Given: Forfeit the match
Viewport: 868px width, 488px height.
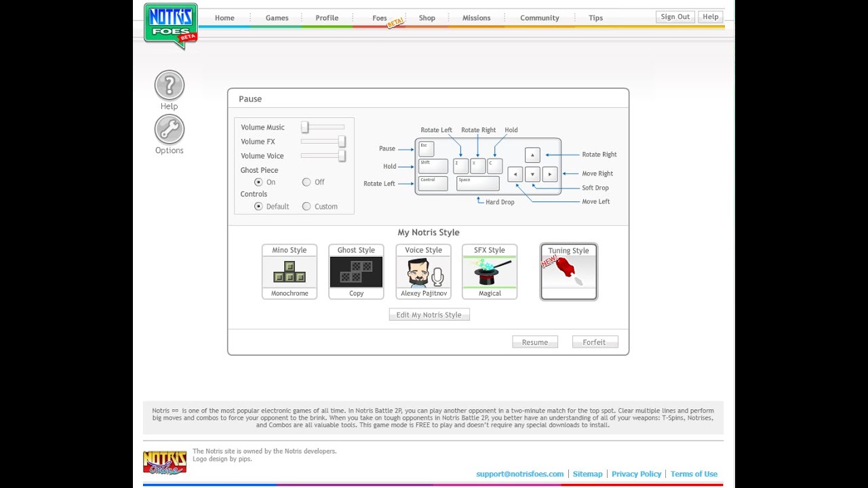Looking at the screenshot, I should (x=594, y=342).
